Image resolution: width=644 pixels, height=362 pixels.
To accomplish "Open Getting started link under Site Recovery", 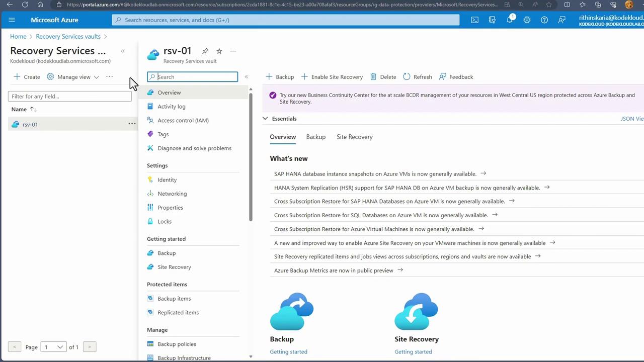I will tap(413, 352).
